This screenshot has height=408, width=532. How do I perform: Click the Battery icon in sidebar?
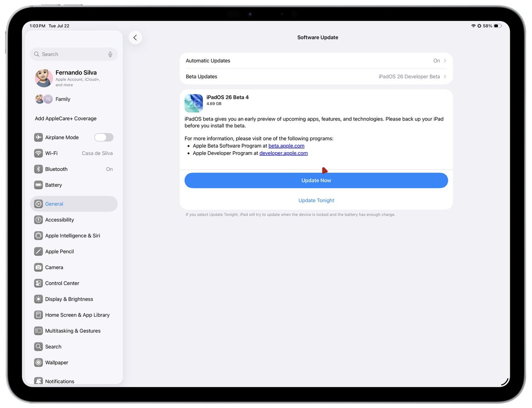[x=39, y=185]
